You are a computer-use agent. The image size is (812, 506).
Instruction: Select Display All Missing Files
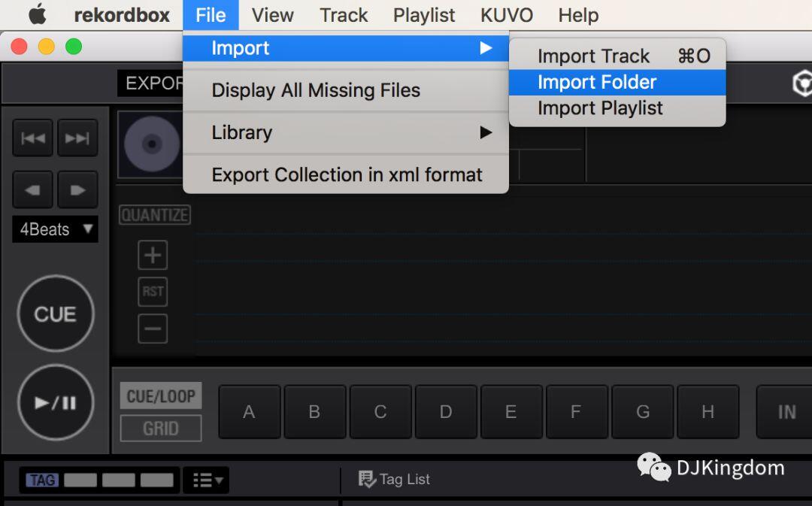[x=346, y=90]
